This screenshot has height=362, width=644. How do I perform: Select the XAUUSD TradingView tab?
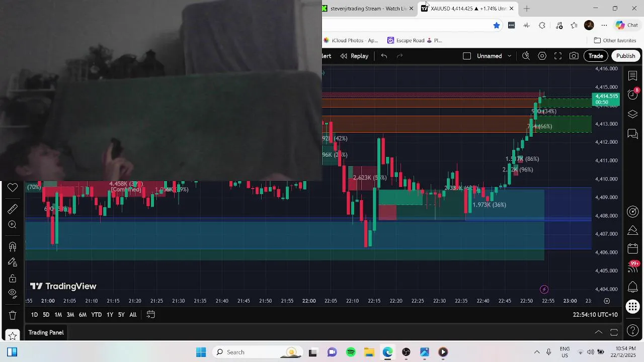[x=467, y=9]
